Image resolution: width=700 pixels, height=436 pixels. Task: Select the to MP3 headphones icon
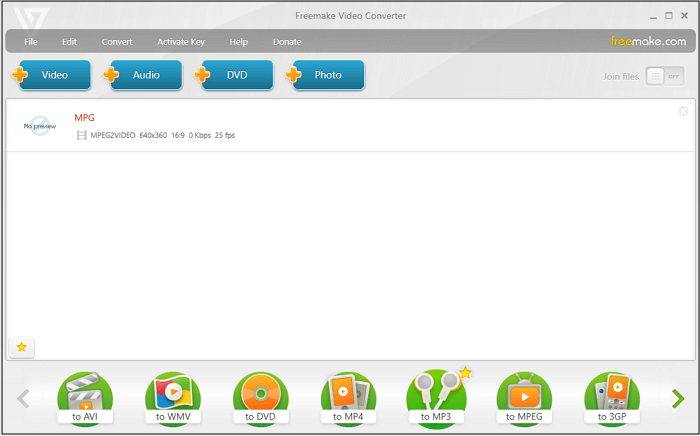click(436, 397)
